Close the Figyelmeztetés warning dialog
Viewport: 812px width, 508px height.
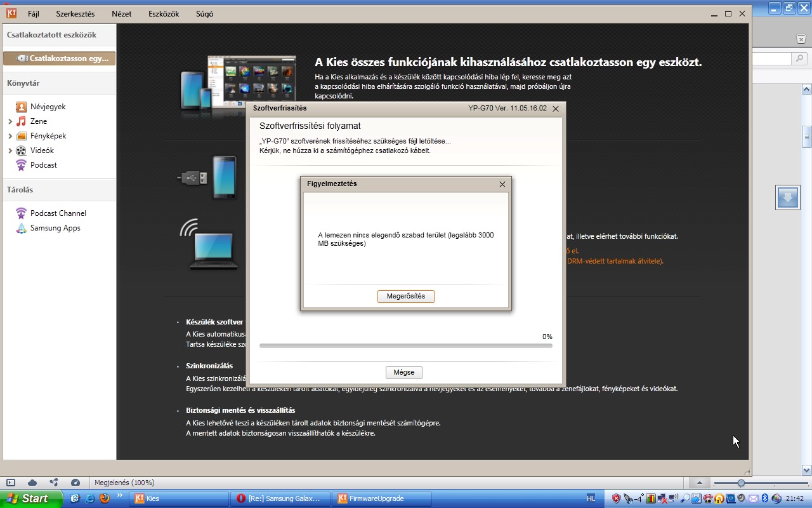[x=502, y=184]
